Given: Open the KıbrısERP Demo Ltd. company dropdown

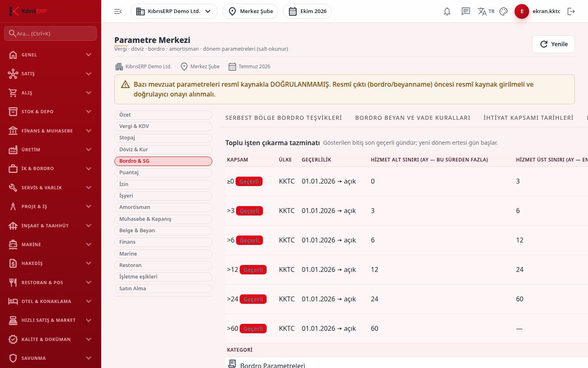Looking at the screenshot, I should pos(174,11).
